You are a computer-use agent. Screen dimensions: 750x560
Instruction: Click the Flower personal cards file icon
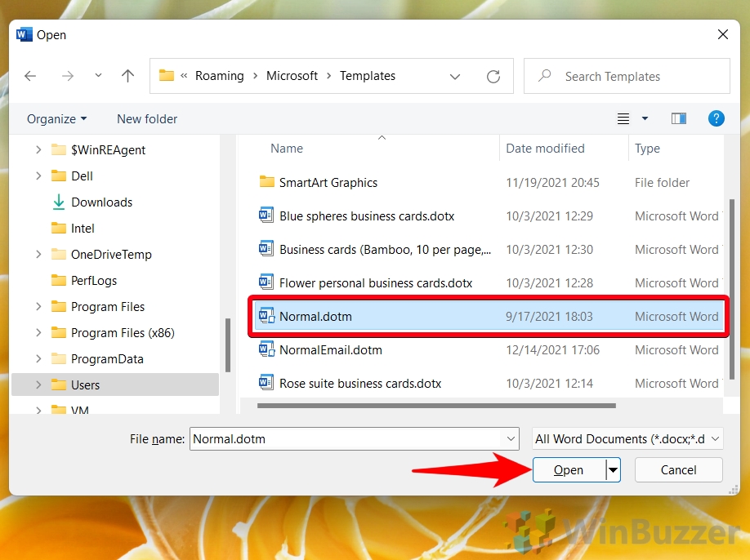pyautogui.click(x=266, y=282)
